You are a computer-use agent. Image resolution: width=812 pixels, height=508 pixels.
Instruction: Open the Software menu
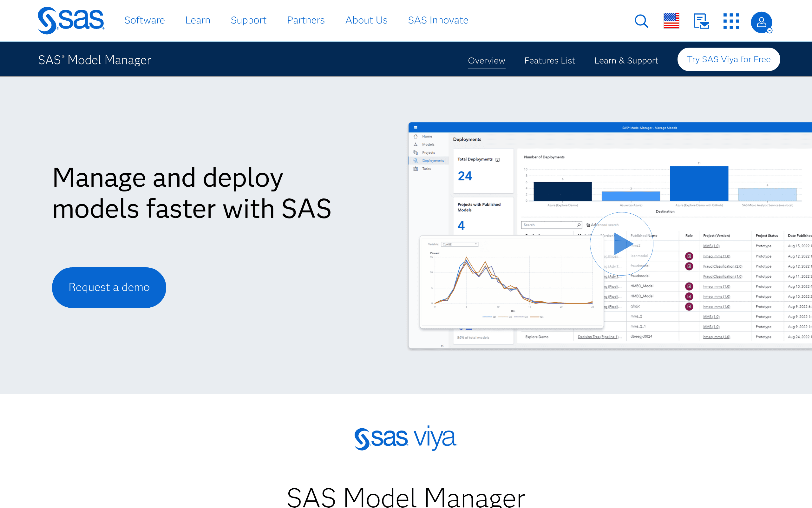point(145,20)
